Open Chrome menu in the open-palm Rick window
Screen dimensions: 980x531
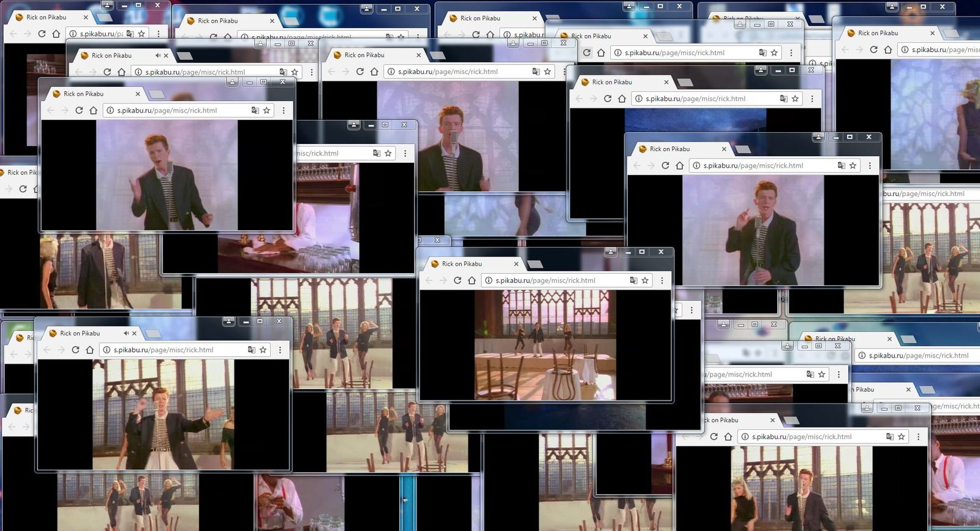pyautogui.click(x=284, y=110)
